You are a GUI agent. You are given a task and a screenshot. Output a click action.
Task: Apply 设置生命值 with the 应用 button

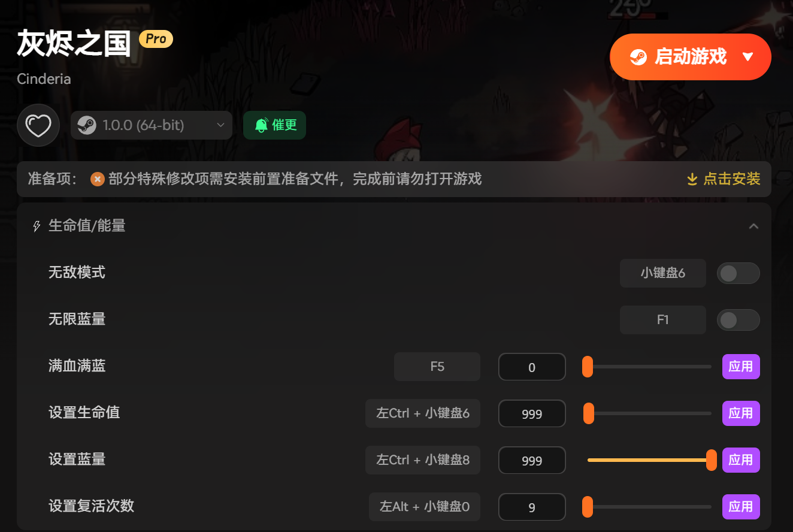click(x=741, y=413)
